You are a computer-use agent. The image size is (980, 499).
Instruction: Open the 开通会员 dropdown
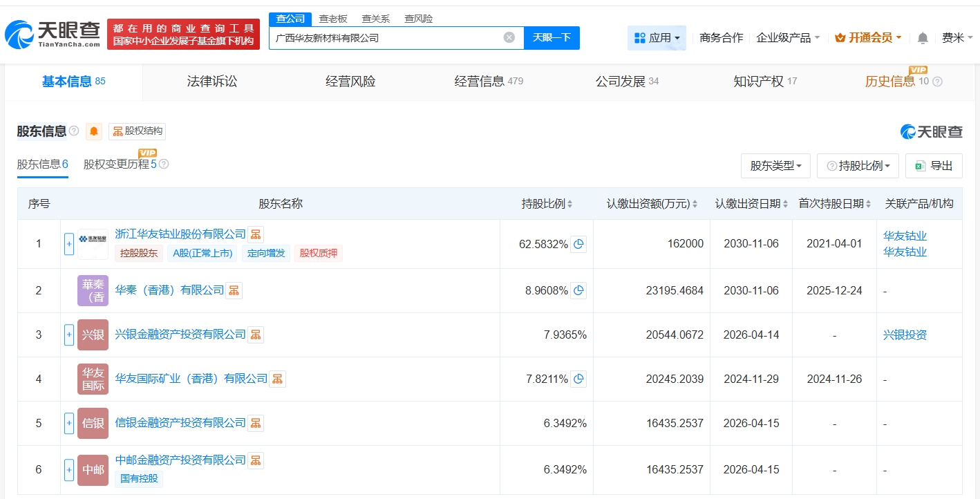pyautogui.click(x=868, y=38)
